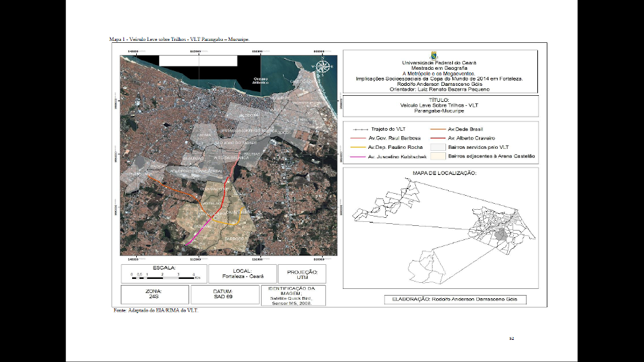Screen dimensions: 644x362
Task: Click the 'ALTO DA BALANCA' map label
Action: click(231, 158)
